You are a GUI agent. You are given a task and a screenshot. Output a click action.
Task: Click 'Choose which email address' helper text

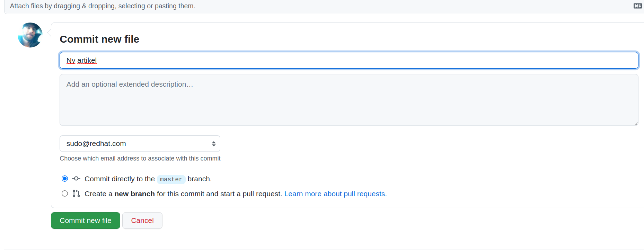140,158
